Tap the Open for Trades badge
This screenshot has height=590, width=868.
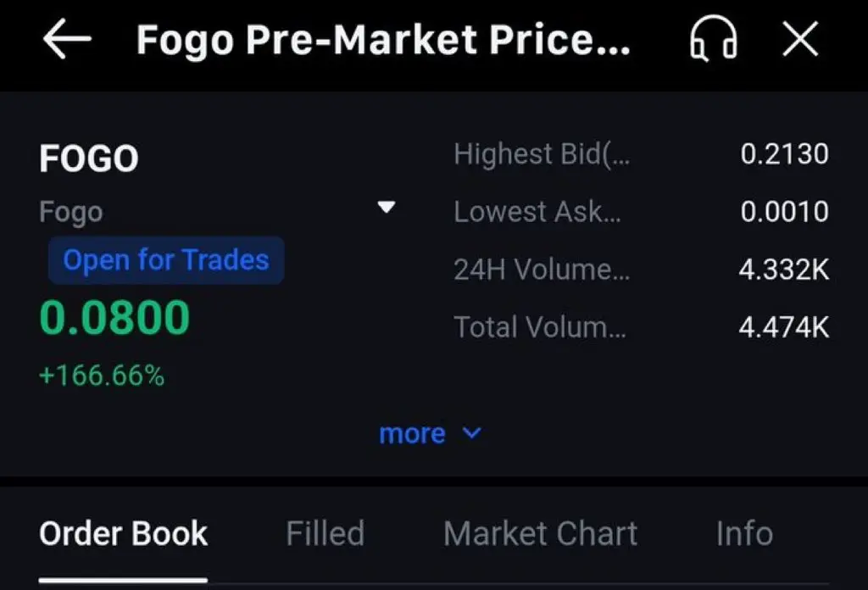(166, 259)
